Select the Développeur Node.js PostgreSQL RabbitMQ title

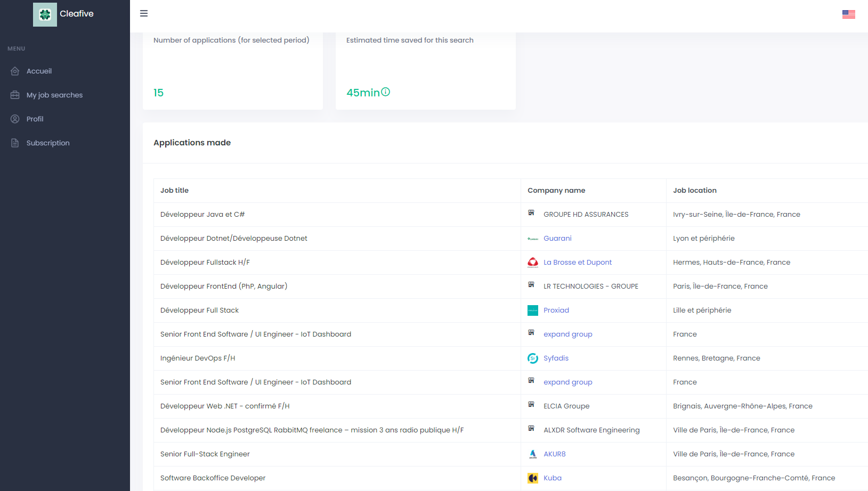pos(312,430)
